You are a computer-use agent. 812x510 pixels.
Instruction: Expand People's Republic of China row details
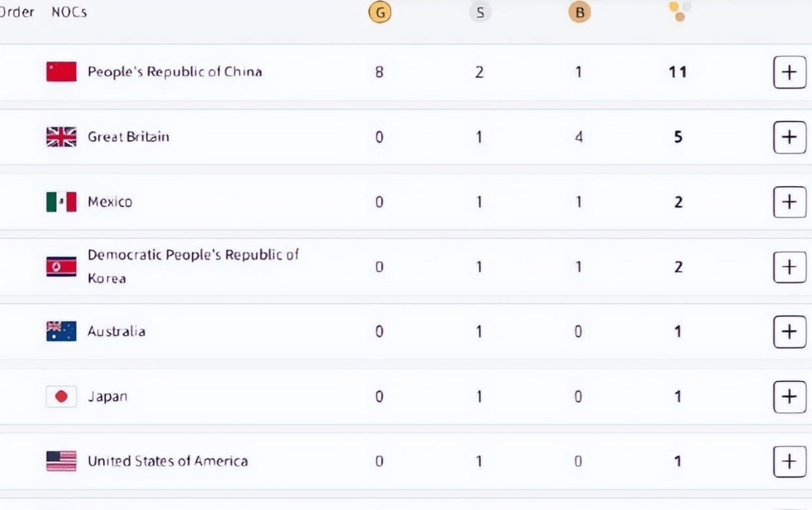point(789,72)
